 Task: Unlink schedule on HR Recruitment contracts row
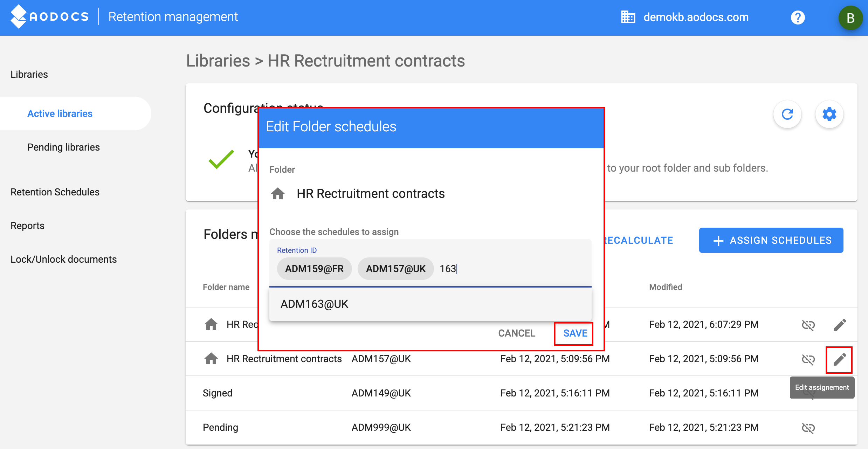[x=808, y=359]
